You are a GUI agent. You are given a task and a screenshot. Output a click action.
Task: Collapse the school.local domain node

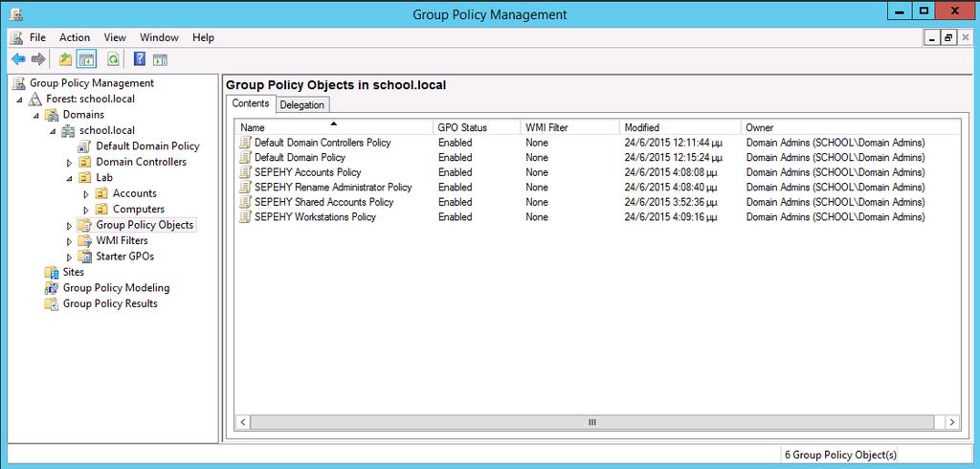click(x=53, y=131)
